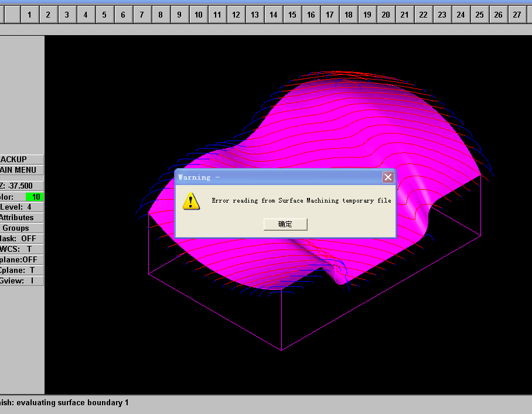The image size is (532, 414).
Task: Open the MAIN MENU button
Action: coord(22,170)
